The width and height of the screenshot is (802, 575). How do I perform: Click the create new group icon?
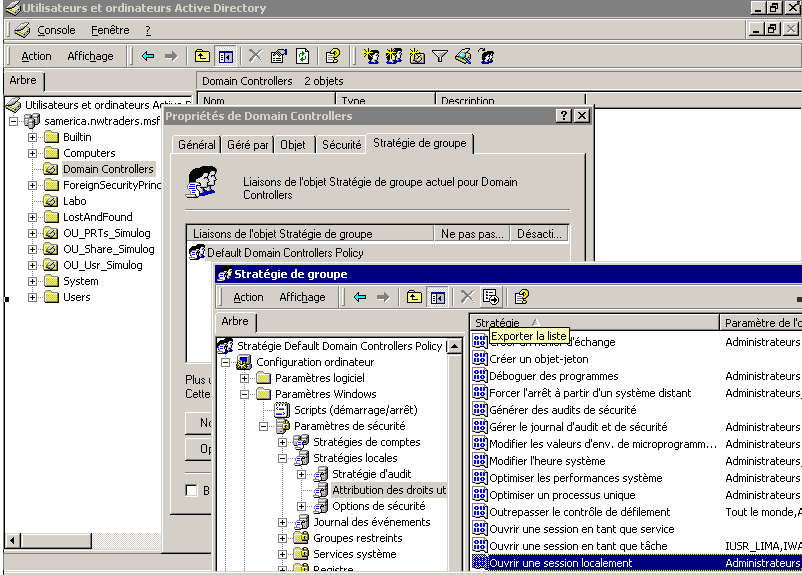tap(394, 56)
